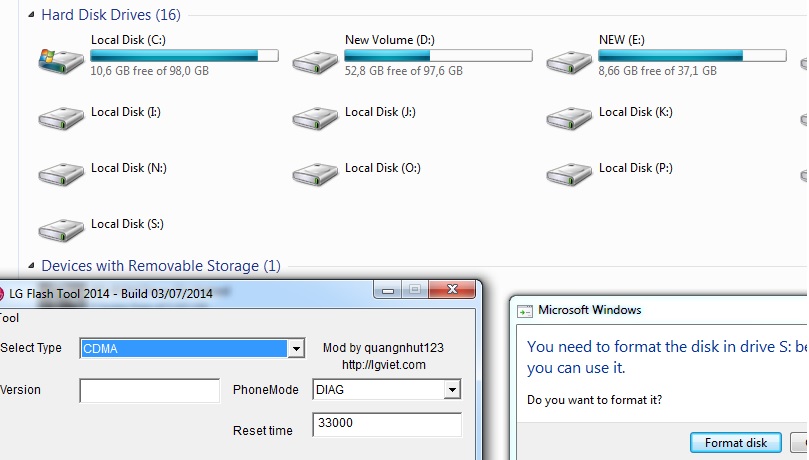This screenshot has height=460, width=809.
Task: Select the Local Disk (S:) drive icon
Action: pyautogui.click(x=61, y=230)
